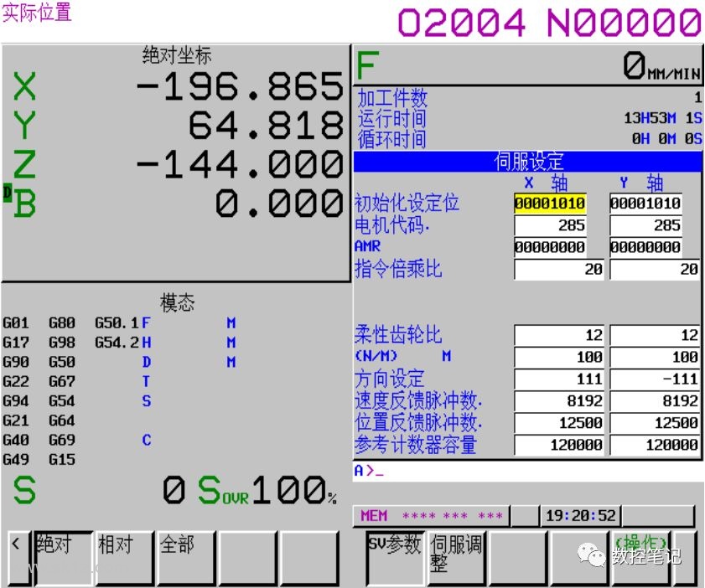
Task: Click the modal code G50.1
Action: pos(117,323)
